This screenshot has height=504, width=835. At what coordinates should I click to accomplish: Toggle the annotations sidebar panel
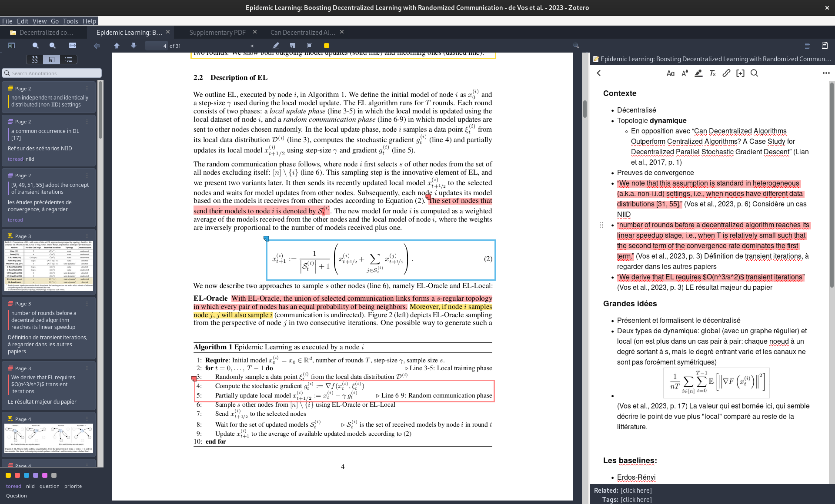12,46
